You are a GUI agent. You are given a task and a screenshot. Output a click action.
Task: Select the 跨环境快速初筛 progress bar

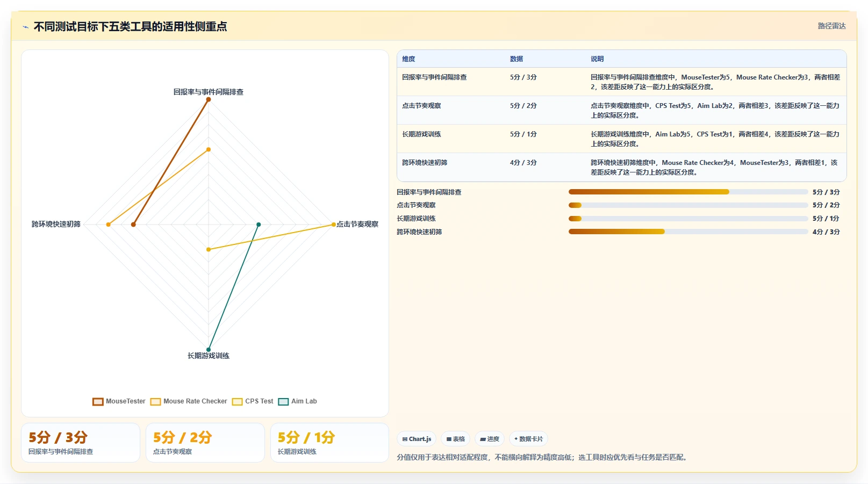click(x=688, y=232)
